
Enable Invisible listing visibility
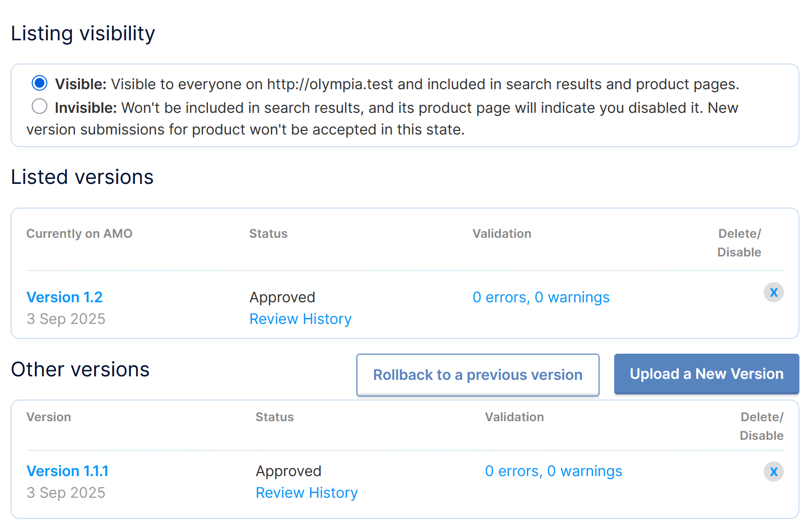[x=39, y=106]
